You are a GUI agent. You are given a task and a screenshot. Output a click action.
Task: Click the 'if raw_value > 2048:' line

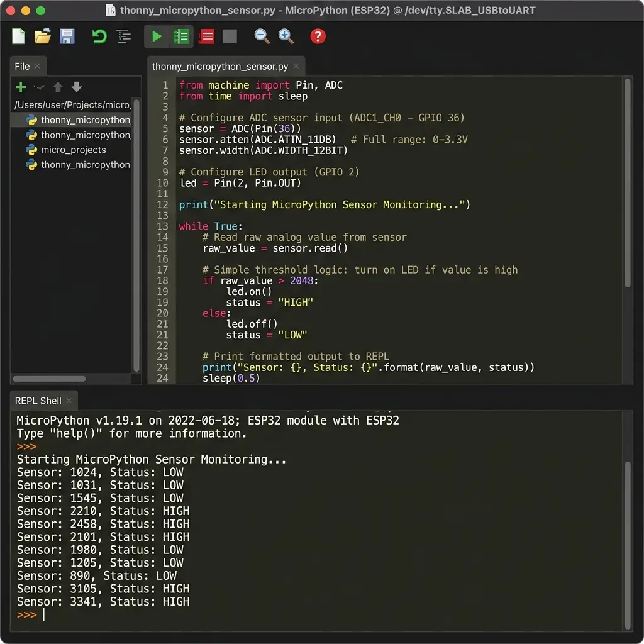pos(260,281)
